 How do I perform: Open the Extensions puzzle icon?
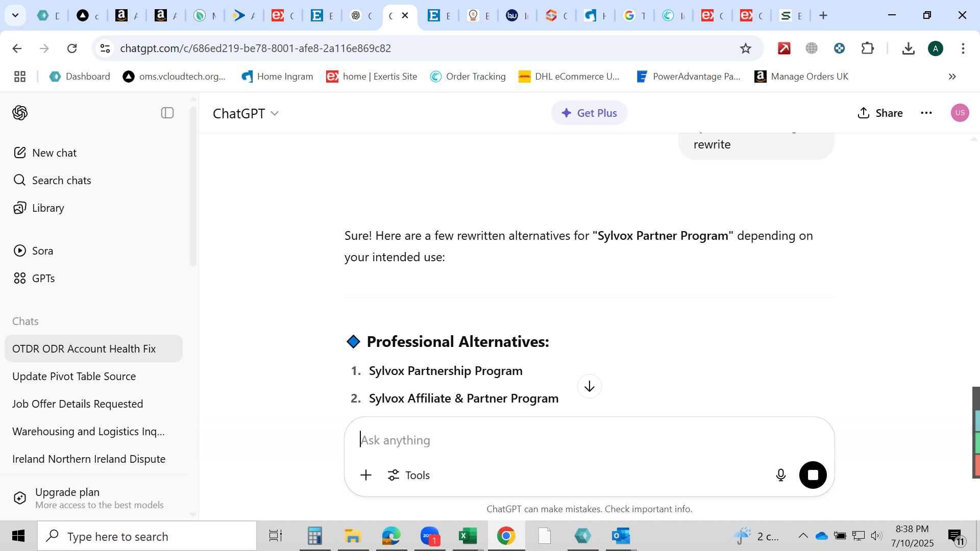(x=867, y=48)
